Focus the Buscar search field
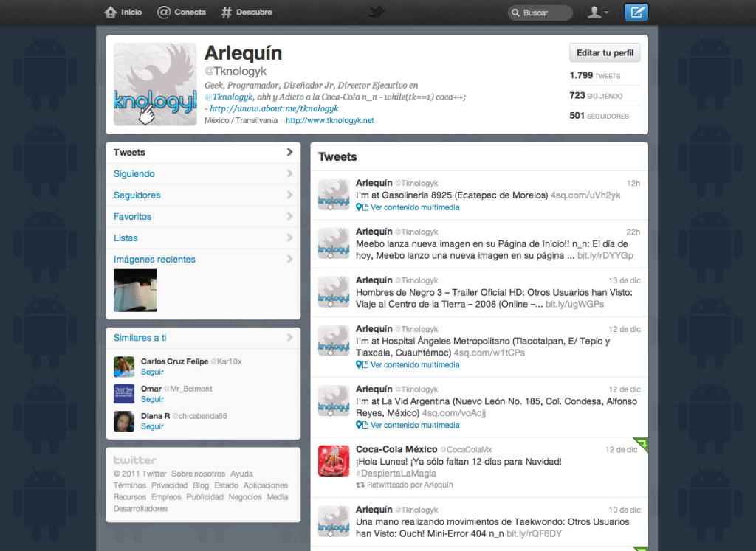 pos(540,13)
